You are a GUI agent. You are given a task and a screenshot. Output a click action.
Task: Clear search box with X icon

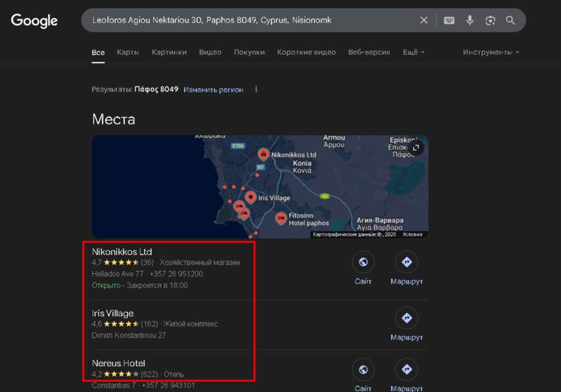pyautogui.click(x=423, y=20)
